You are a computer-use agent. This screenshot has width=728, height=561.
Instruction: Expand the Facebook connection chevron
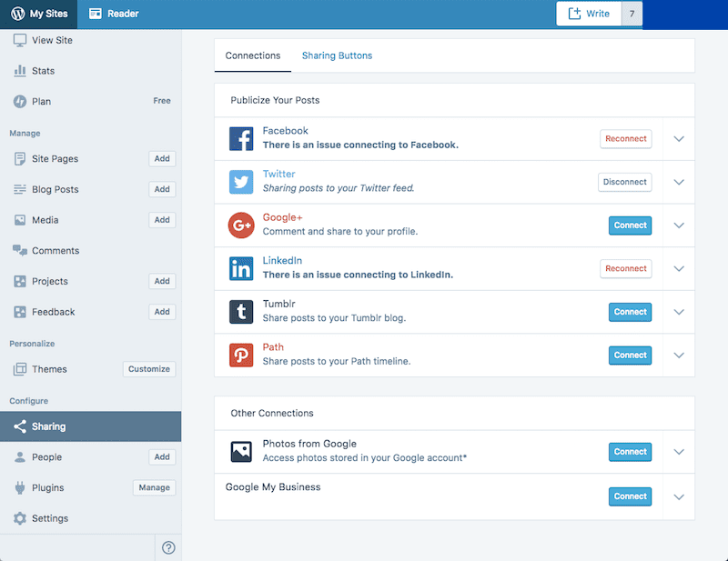[x=679, y=139]
